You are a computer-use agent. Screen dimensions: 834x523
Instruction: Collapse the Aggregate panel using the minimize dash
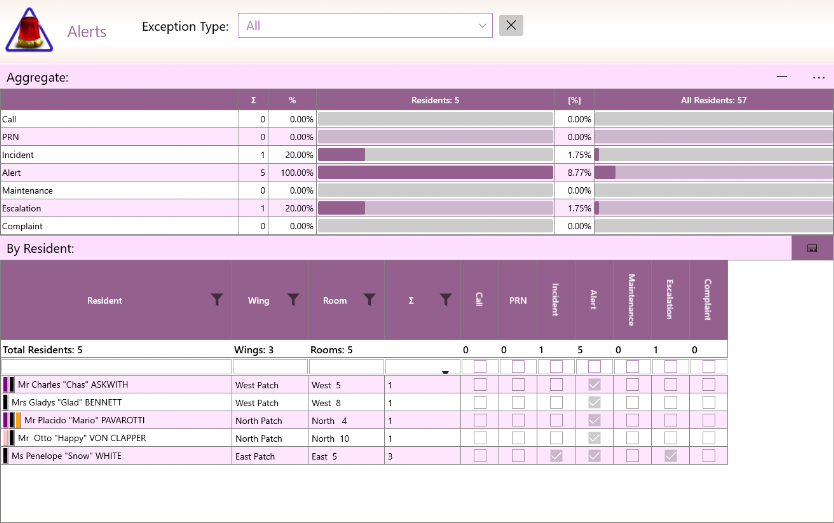[x=782, y=77]
